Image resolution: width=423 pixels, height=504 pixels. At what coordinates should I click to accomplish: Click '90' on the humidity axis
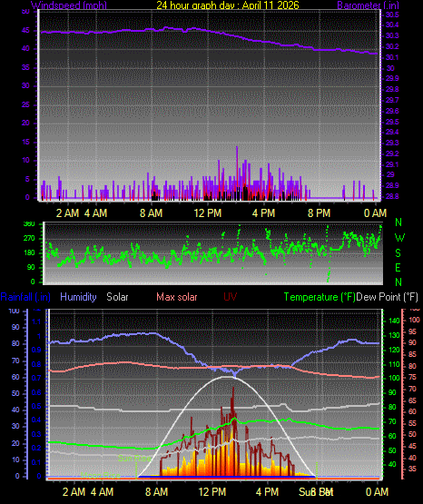click(15, 327)
